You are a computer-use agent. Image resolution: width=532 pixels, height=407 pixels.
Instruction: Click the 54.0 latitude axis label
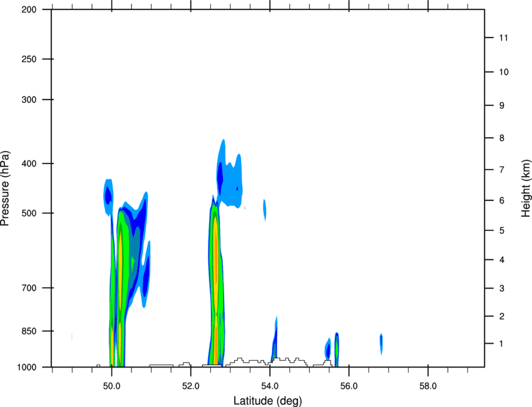click(270, 386)
